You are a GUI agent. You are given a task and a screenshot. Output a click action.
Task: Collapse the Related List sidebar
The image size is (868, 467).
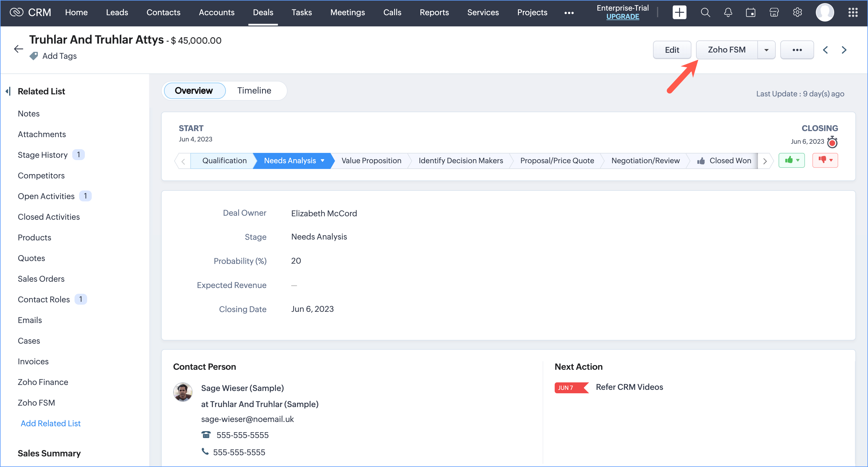(8, 91)
